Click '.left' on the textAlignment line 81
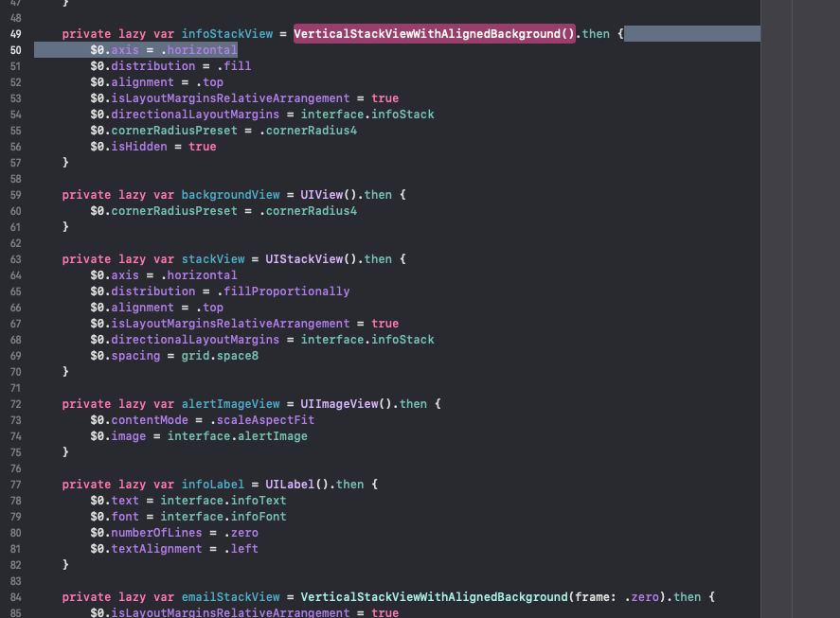The height and width of the screenshot is (618, 840). 241,548
